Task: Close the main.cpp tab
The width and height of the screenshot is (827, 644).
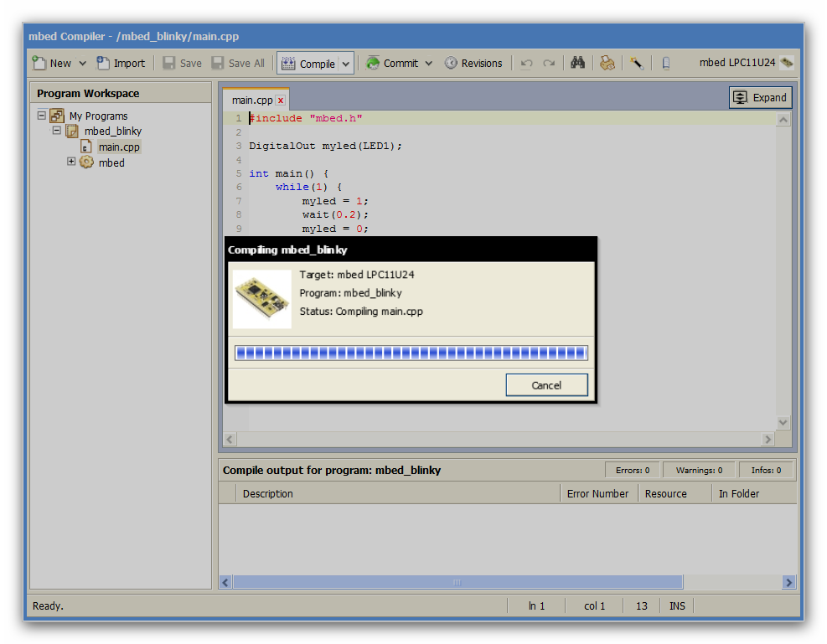Action: [281, 100]
